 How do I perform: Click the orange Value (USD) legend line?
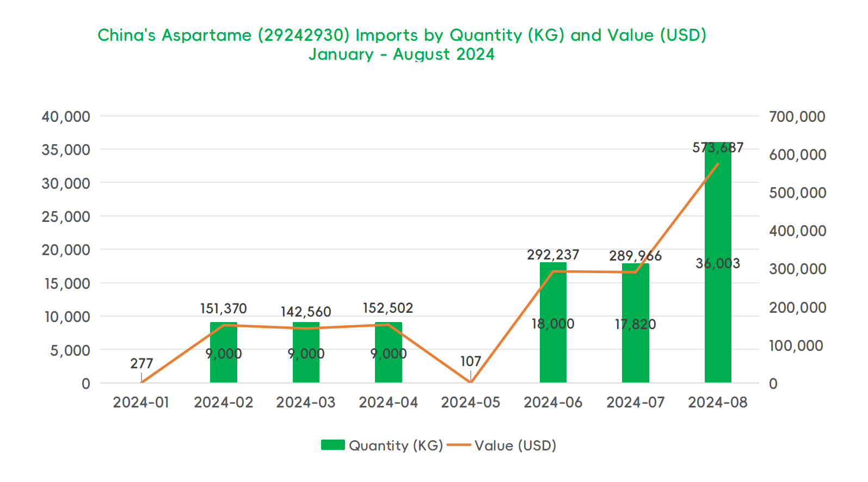pyautogui.click(x=459, y=445)
